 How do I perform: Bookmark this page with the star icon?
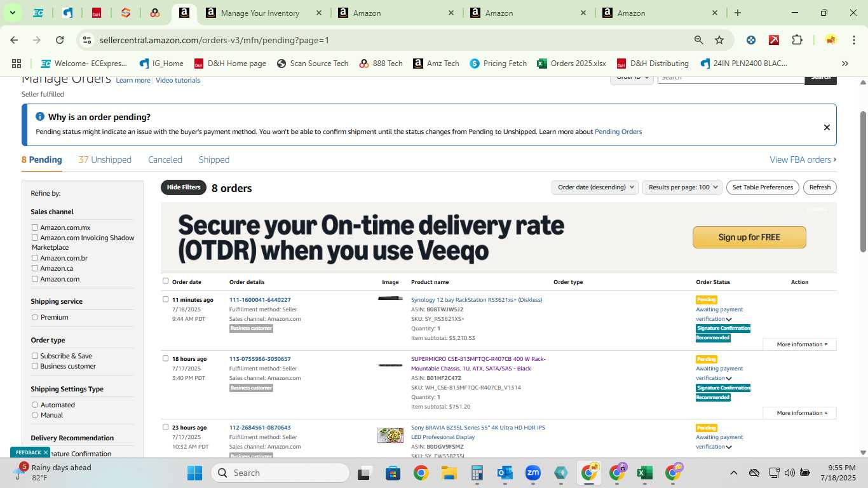coord(719,40)
